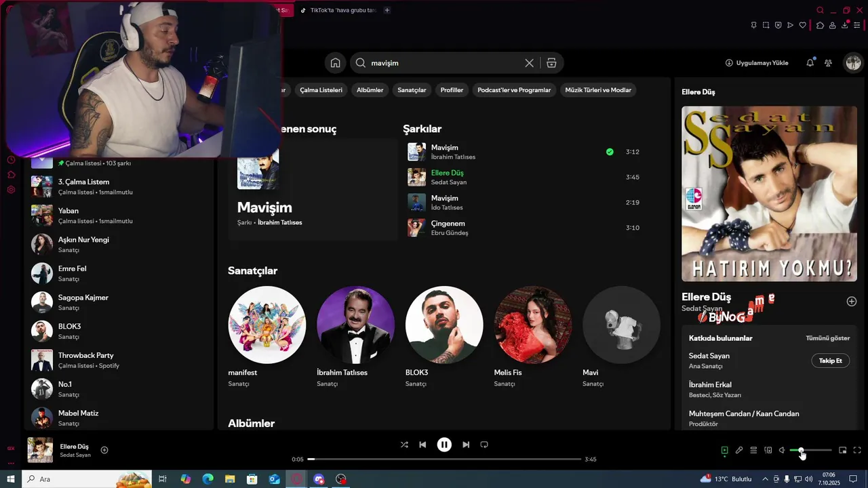Open BLOK3 artist circle in Sanatçılar

point(444,325)
